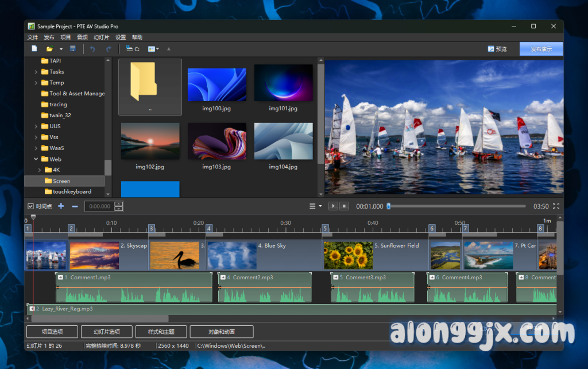
Task: Click the redo arrow icon
Action: [x=109, y=49]
